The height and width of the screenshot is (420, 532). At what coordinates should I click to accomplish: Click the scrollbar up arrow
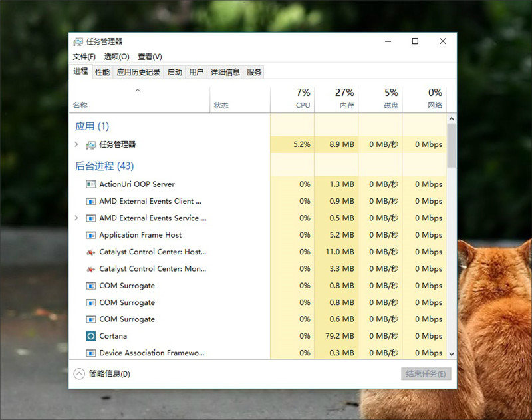452,119
